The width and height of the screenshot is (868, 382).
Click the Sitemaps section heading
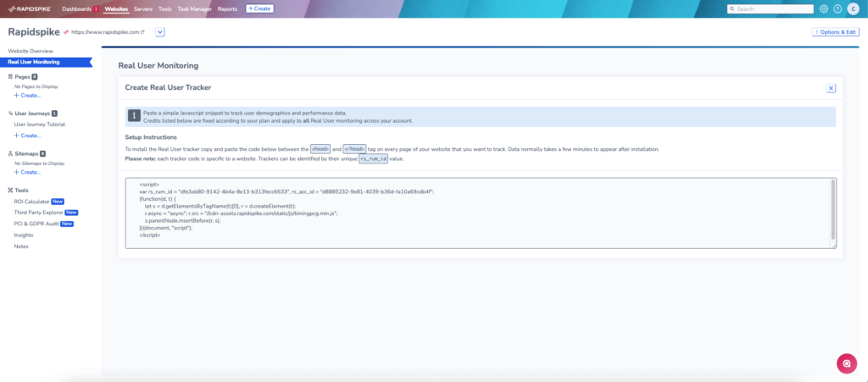(x=26, y=153)
